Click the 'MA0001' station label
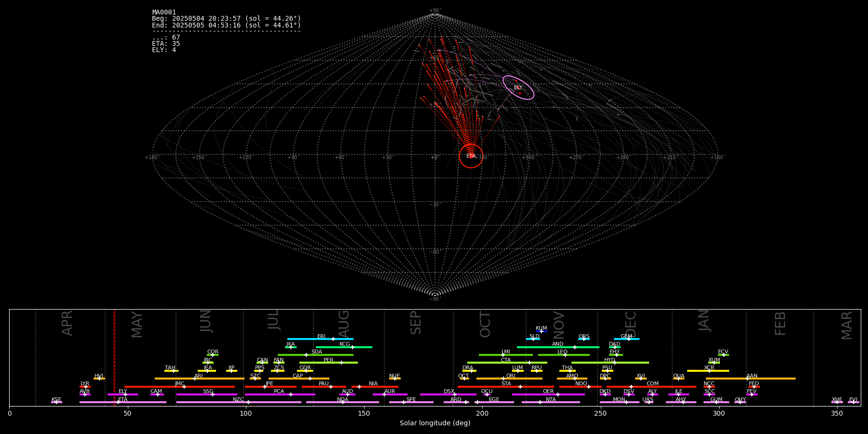The image size is (868, 434). click(x=164, y=12)
